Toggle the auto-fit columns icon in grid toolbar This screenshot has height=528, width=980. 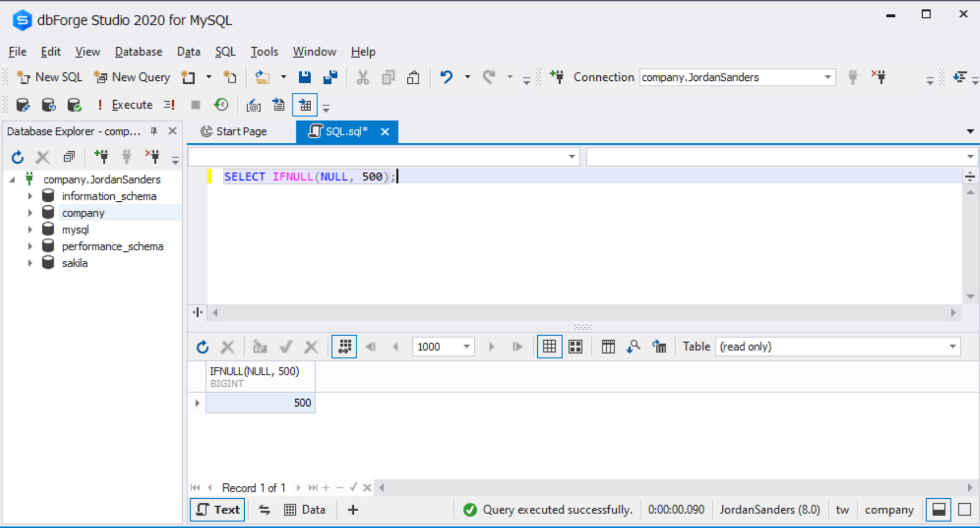pyautogui.click(x=344, y=346)
